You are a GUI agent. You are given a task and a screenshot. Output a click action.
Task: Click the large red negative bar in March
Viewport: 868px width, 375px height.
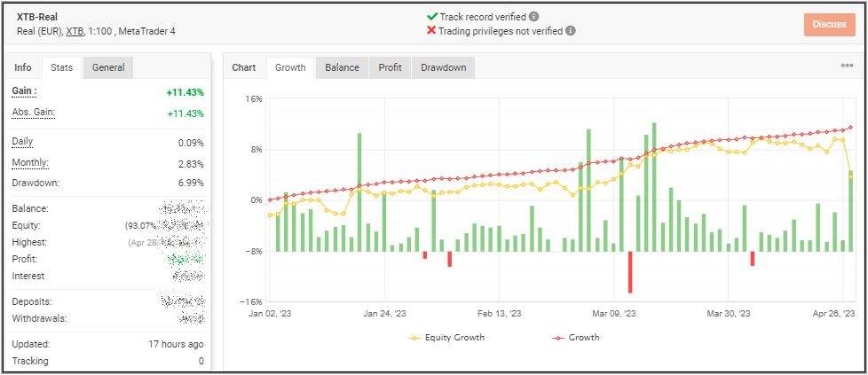point(630,271)
